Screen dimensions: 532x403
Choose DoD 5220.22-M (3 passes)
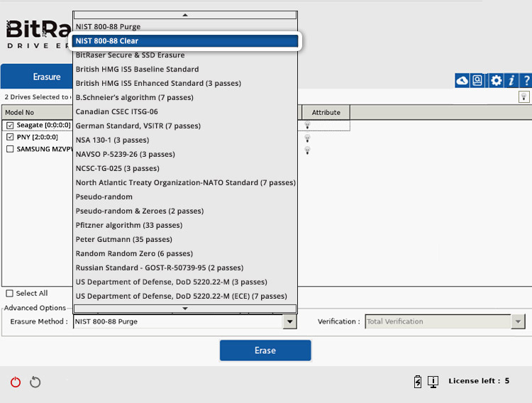tap(185, 282)
